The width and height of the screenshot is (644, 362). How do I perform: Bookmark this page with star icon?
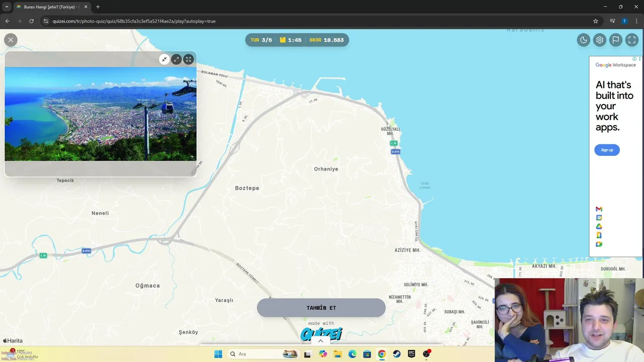pos(596,21)
